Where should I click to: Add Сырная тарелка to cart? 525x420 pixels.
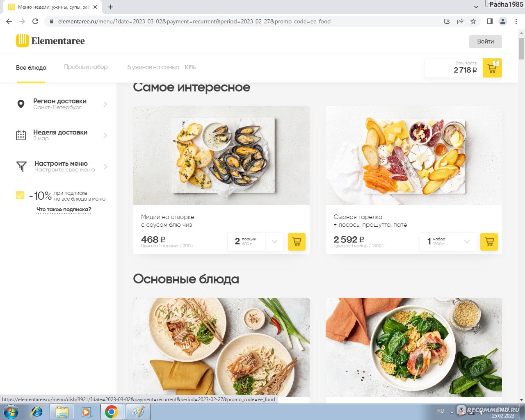[x=489, y=242]
